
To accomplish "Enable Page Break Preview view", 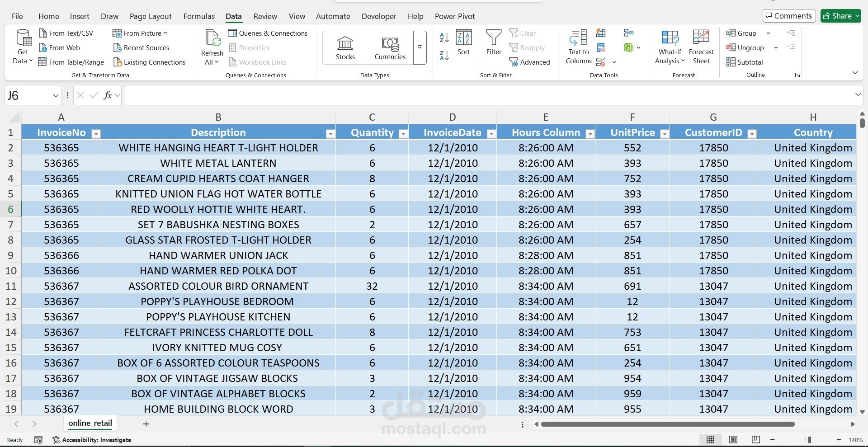I will [x=755, y=439].
